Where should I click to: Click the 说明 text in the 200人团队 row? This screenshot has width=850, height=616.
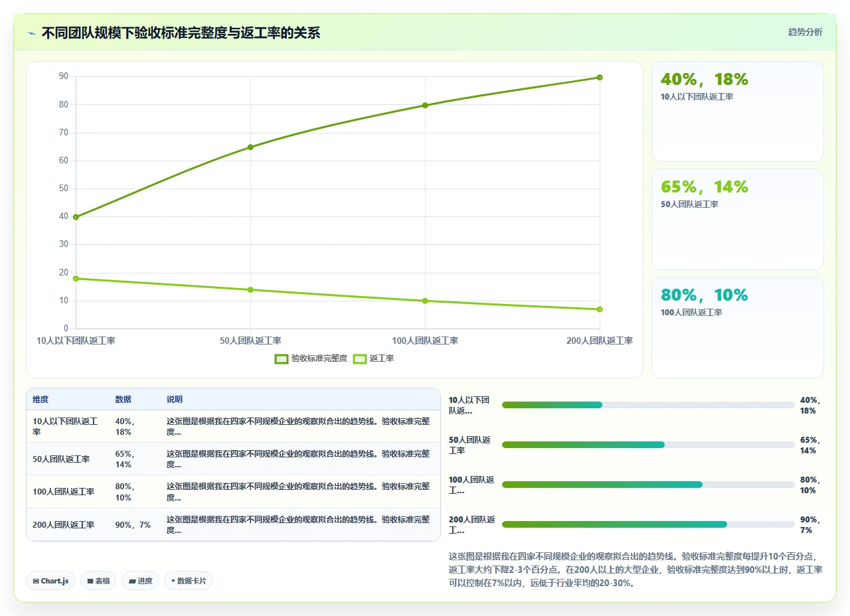pyautogui.click(x=298, y=525)
